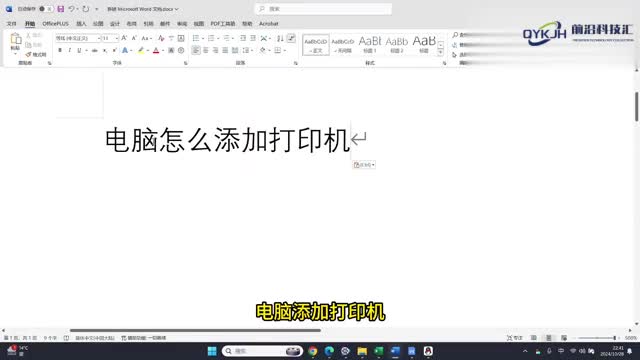Click the Bullets list icon
640x360 pixels.
(196, 38)
